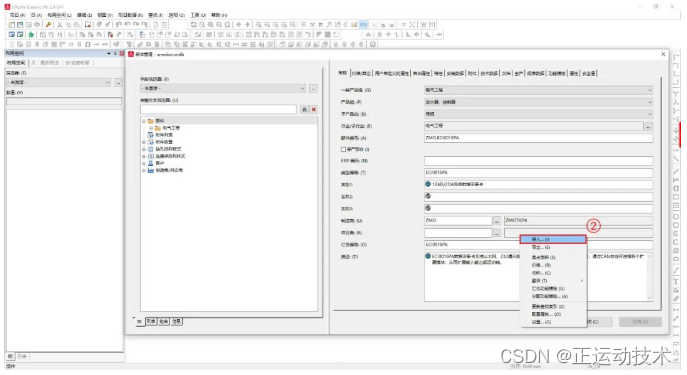Viewport: 687px width, 375px height.
Task: Choose 导入 (Import) in the context menu
Action: point(553,240)
